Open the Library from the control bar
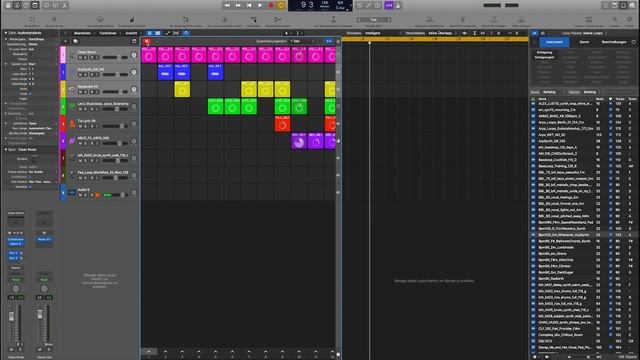The image size is (640, 360). tap(8, 5)
